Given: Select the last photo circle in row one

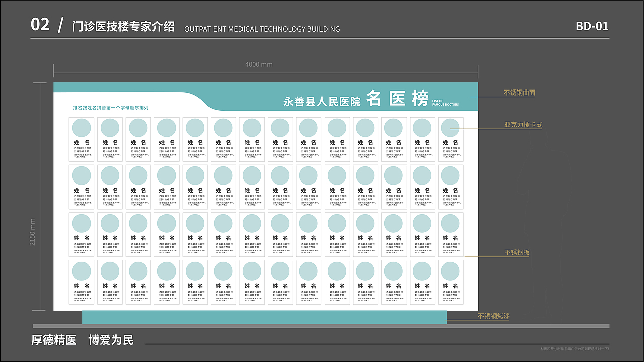Looking at the screenshot, I should [x=451, y=127].
